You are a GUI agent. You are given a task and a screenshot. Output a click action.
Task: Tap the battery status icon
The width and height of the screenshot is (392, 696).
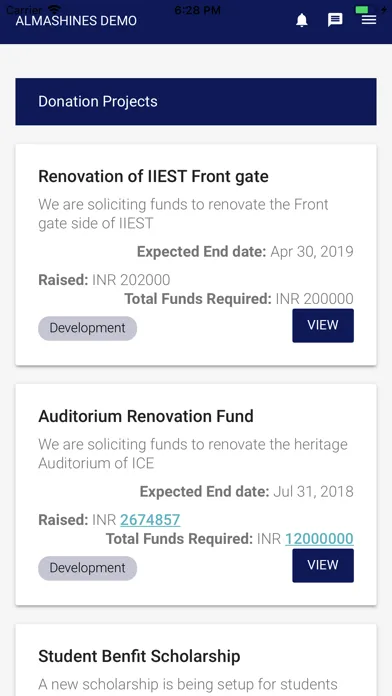[365, 9]
